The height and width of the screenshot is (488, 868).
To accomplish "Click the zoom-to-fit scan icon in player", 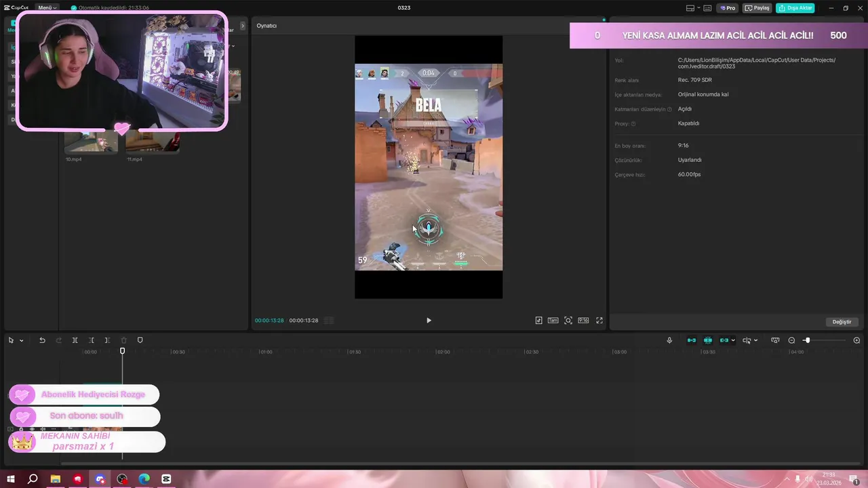I will (568, 321).
